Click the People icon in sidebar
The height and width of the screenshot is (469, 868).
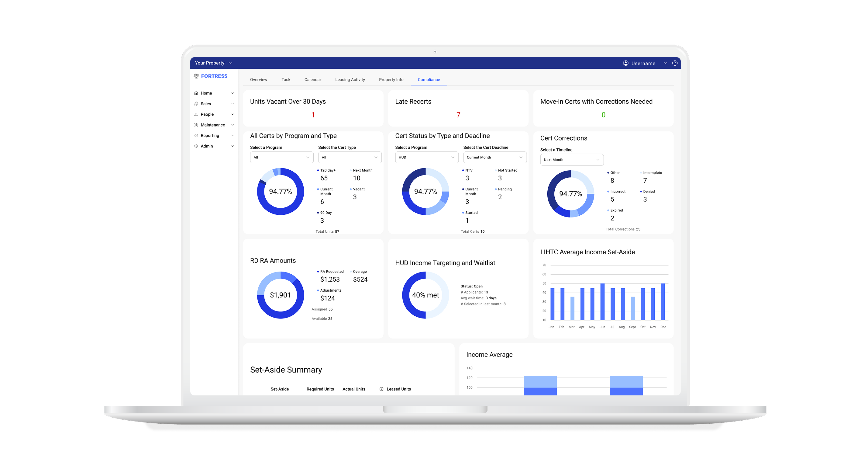pos(196,114)
